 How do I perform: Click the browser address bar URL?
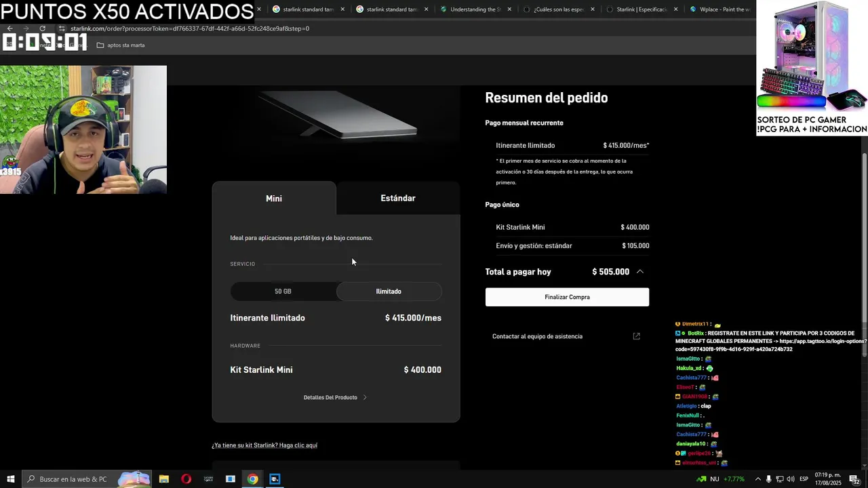190,28
